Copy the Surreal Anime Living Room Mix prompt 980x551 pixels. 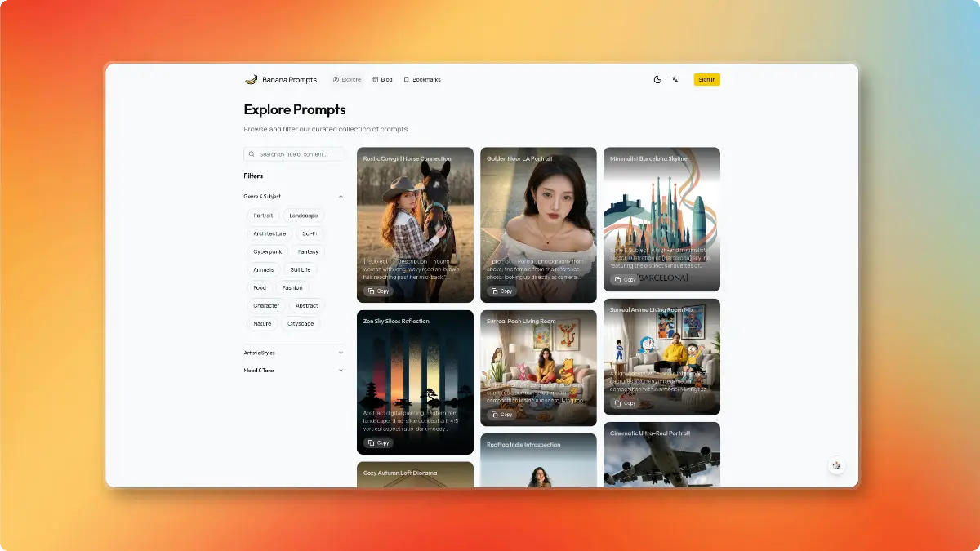[625, 403]
